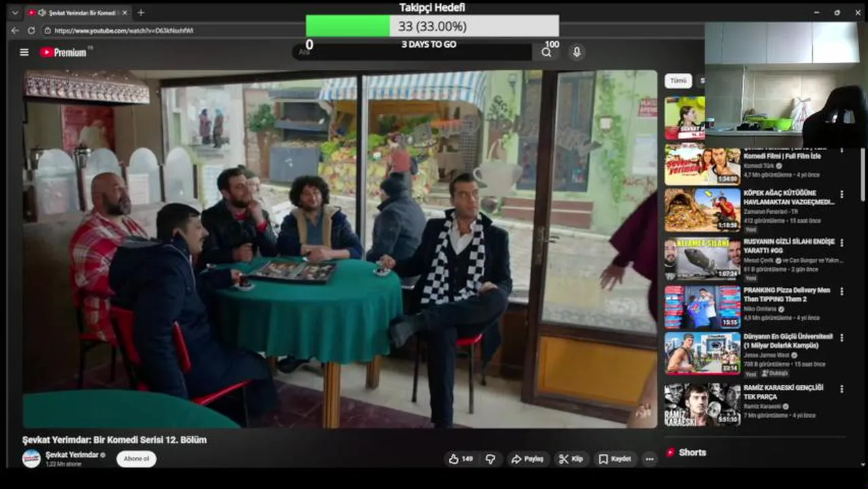
Task: Subscribe using the Abone ol button
Action: tap(137, 458)
